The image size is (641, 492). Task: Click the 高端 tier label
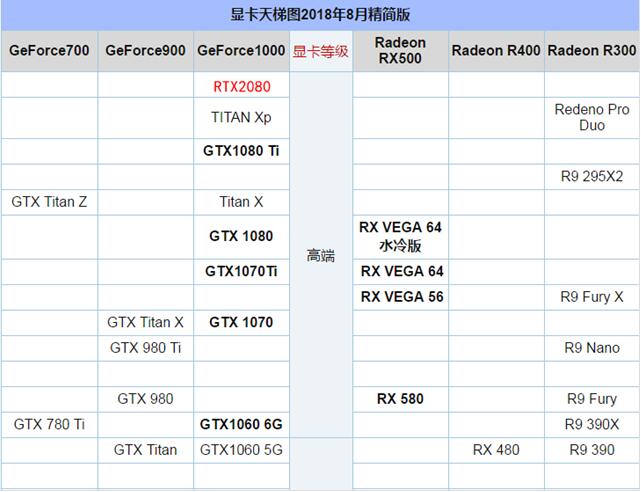coord(320,256)
